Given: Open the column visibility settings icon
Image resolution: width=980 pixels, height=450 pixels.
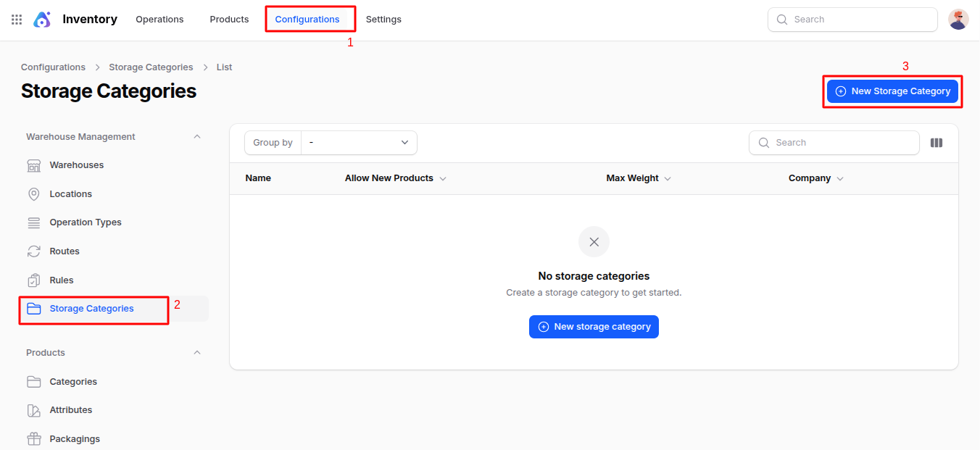Looking at the screenshot, I should (x=936, y=142).
